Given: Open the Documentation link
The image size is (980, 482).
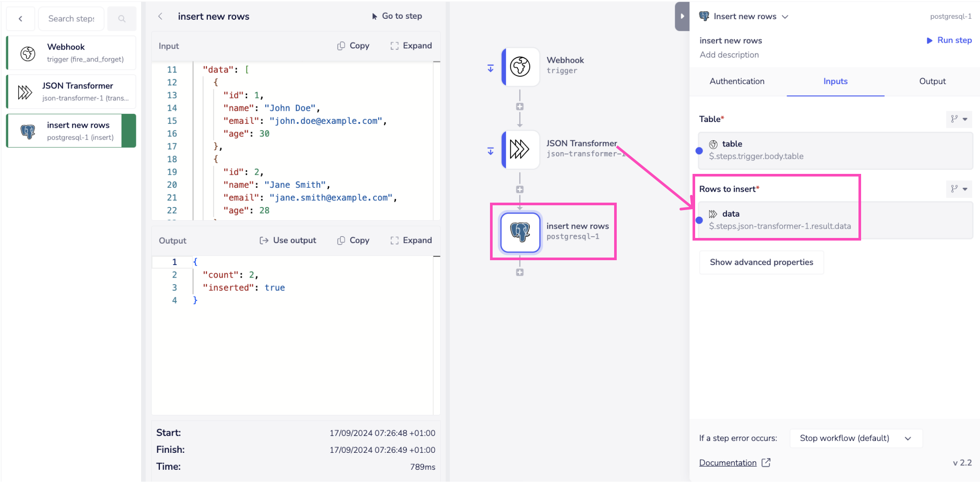Looking at the screenshot, I should click(728, 462).
